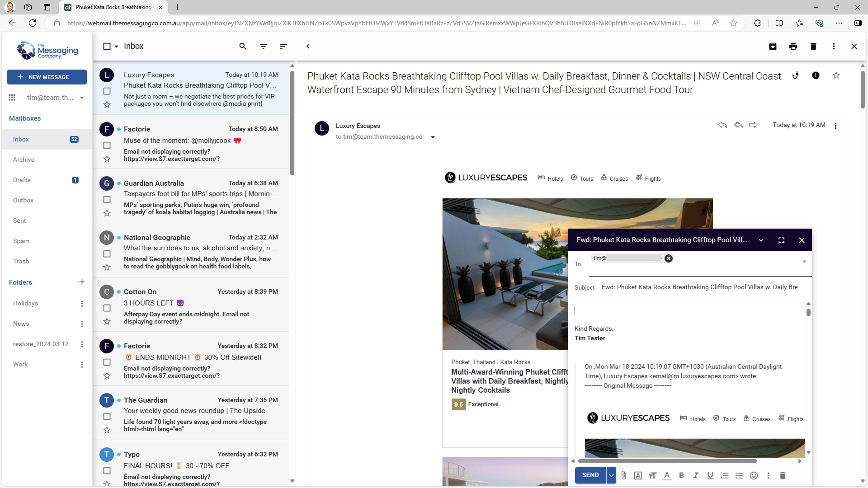Image resolution: width=868 pixels, height=488 pixels.
Task: Open the Inbox mailbox
Action: coord(47,139)
